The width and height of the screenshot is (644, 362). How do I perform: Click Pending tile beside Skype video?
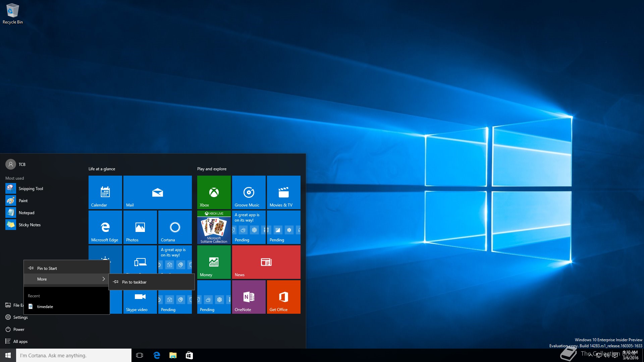tap(175, 302)
